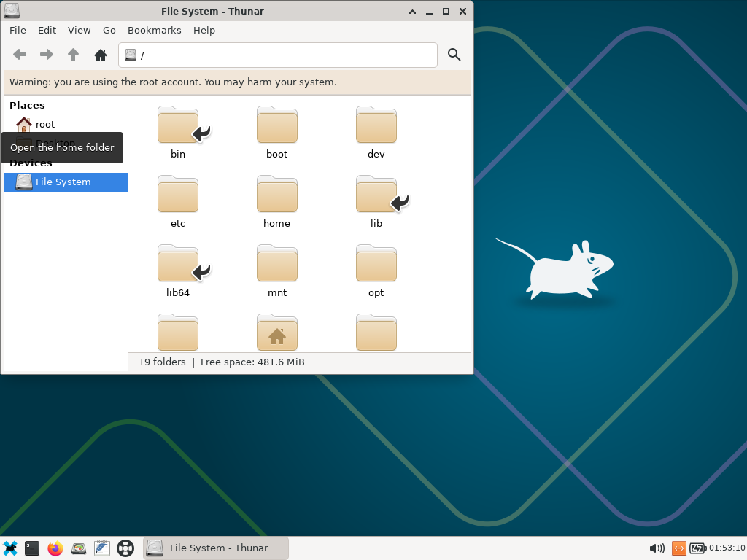Image resolution: width=747 pixels, height=560 pixels.
Task: Open the Xfce applications menu
Action: (x=10, y=548)
